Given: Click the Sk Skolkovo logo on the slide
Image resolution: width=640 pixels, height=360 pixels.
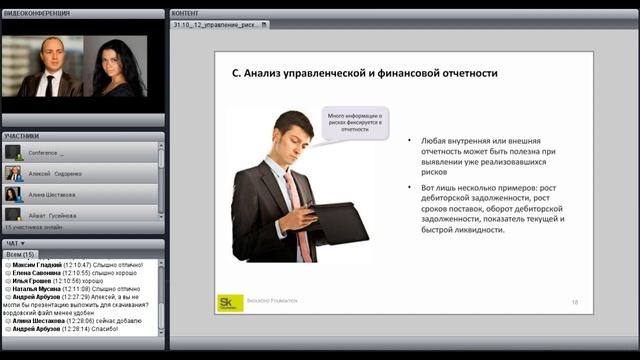Looking at the screenshot, I should coord(230,303).
